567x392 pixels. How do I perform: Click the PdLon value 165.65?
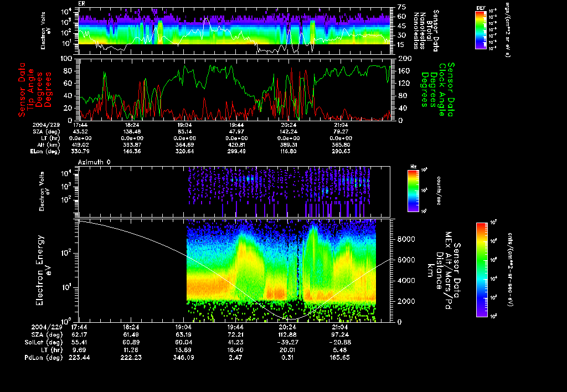(x=340, y=358)
